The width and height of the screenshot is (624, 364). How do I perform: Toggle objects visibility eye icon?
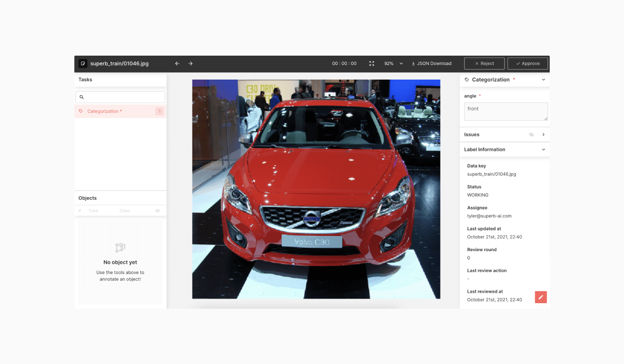click(x=158, y=211)
